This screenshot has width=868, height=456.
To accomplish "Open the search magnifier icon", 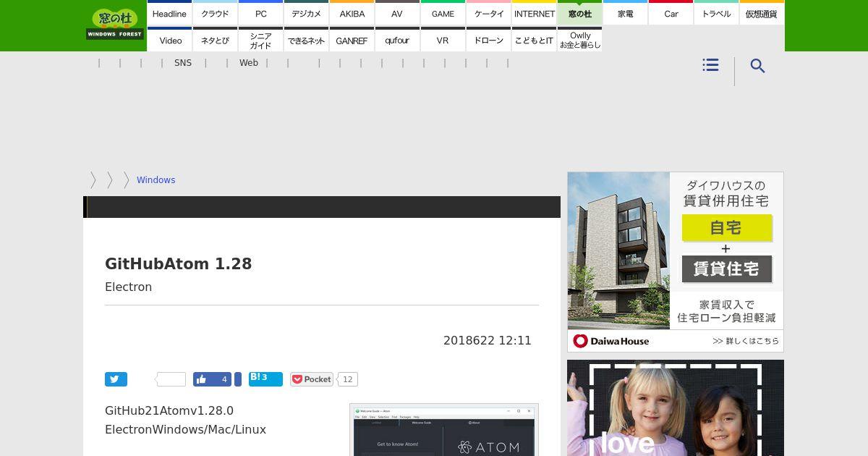I will 757,66.
